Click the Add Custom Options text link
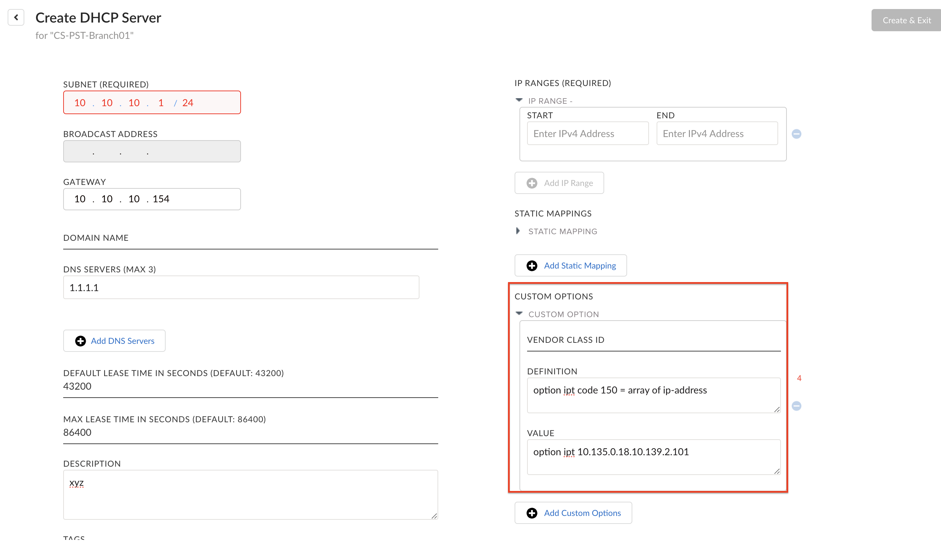The width and height of the screenshot is (941, 560). click(x=582, y=513)
